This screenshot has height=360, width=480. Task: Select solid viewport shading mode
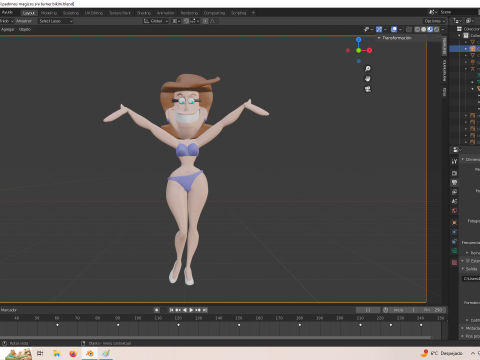(423, 29)
